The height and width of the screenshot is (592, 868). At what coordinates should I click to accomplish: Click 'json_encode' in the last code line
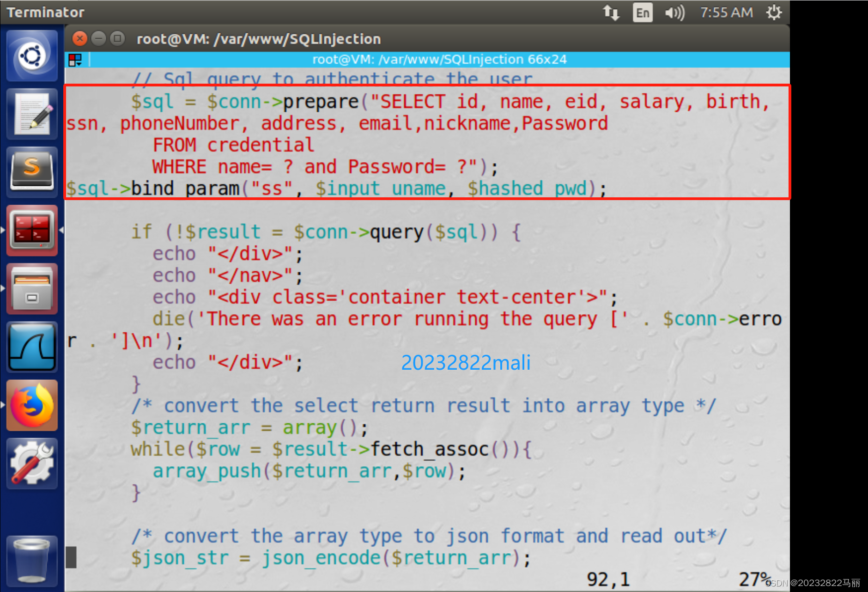tap(321, 558)
